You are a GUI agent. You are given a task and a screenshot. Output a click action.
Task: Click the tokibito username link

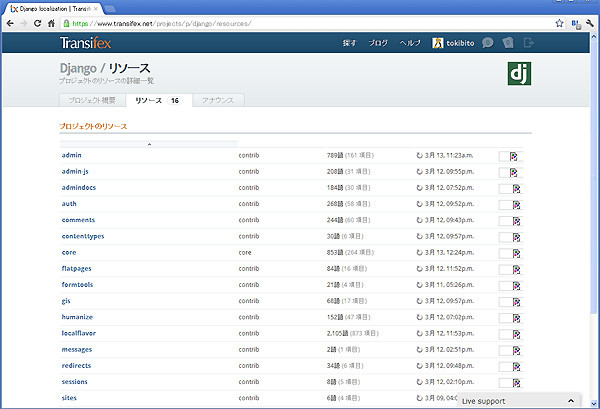460,43
